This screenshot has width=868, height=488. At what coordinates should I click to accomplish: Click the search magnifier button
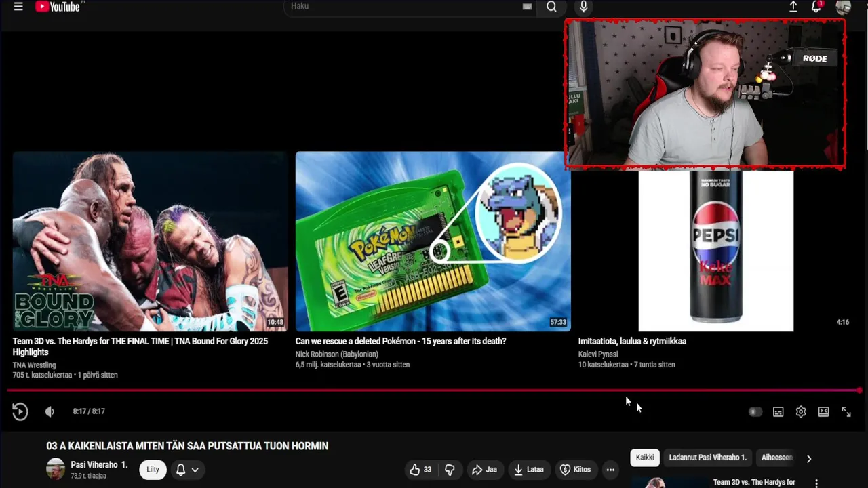click(551, 7)
